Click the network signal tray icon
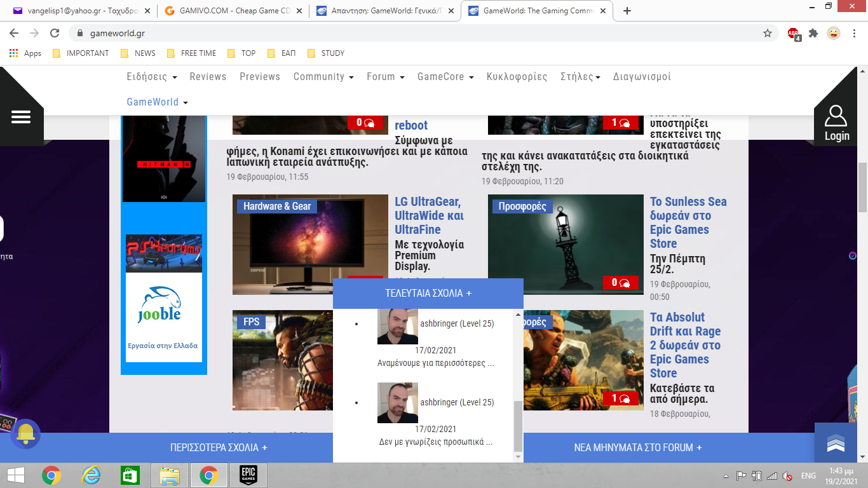868x488 pixels. pyautogui.click(x=772, y=476)
